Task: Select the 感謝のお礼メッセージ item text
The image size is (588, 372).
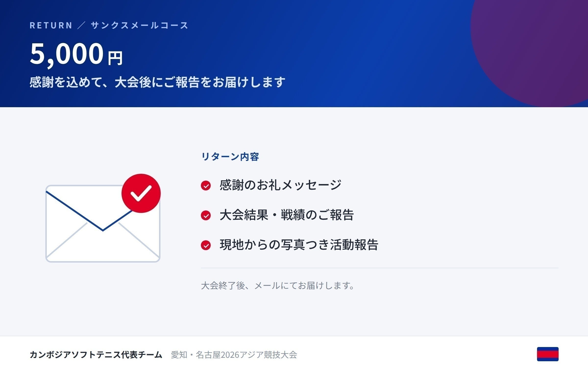Action: tap(281, 185)
